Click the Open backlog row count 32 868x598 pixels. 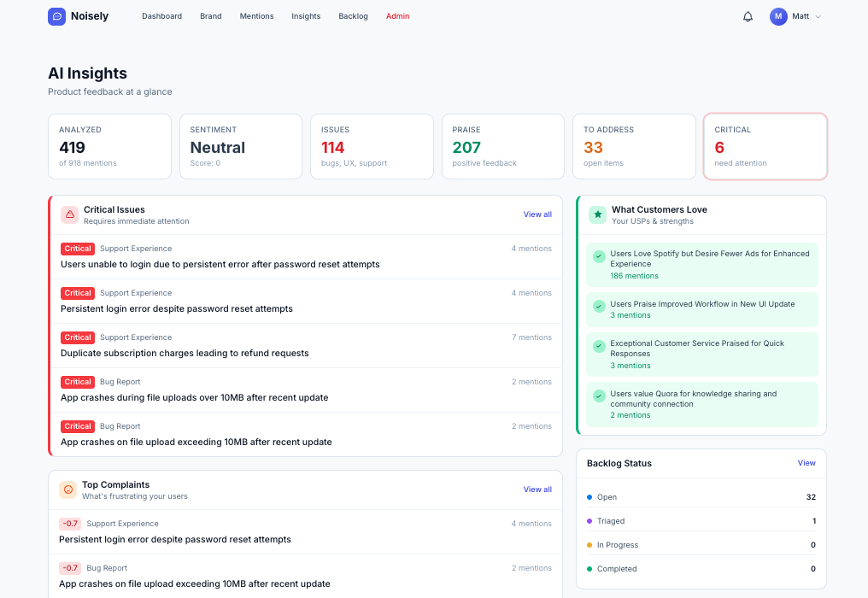point(811,497)
